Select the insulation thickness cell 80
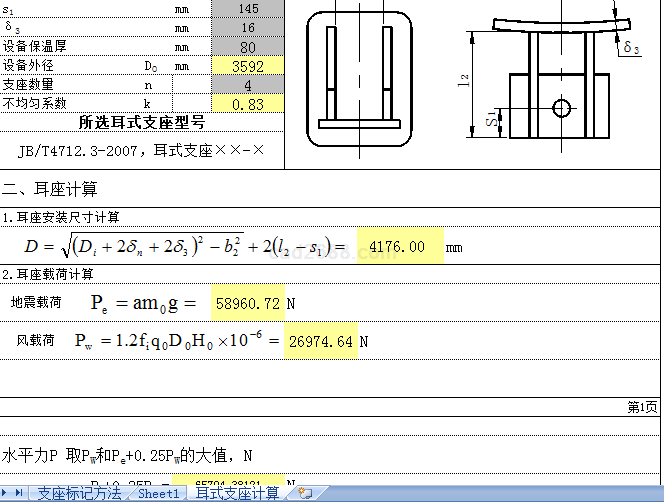The width and height of the screenshot is (664, 503). pyautogui.click(x=248, y=47)
